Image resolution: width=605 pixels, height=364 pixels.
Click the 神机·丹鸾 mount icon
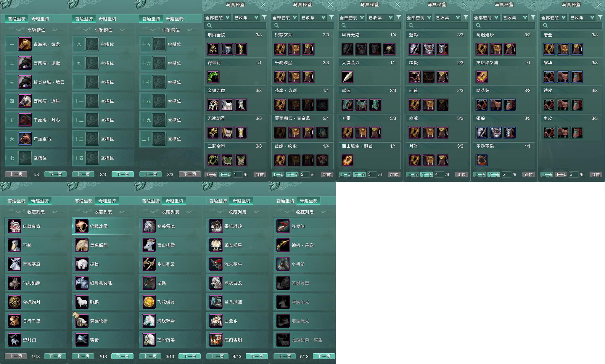(283, 245)
